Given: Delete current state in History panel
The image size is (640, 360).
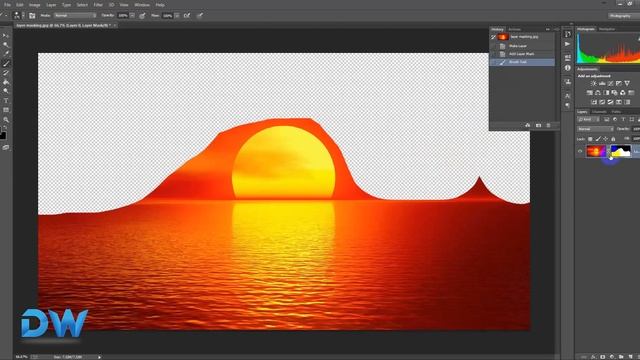Looking at the screenshot, I should [x=548, y=125].
